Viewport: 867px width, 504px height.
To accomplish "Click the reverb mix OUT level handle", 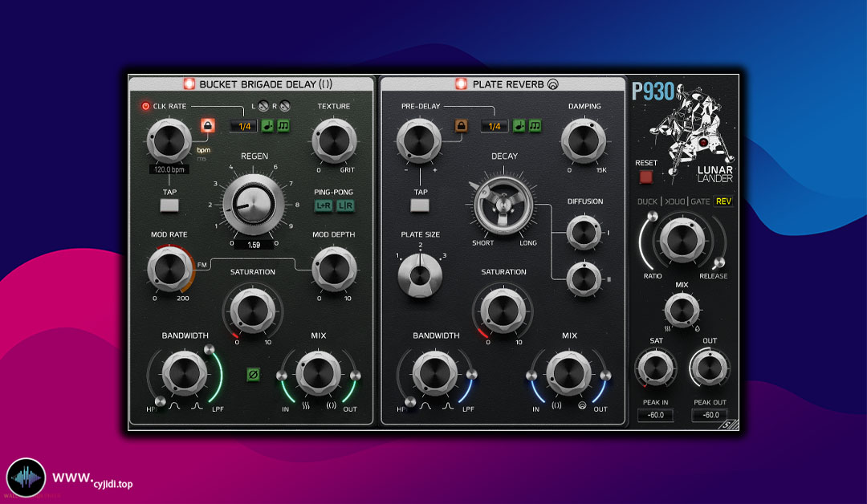I will click(x=605, y=376).
